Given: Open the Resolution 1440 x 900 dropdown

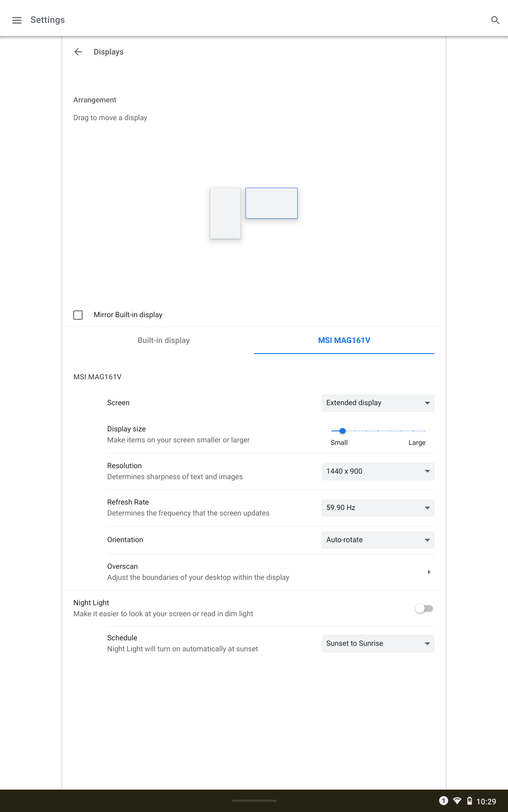Looking at the screenshot, I should coord(378,472).
